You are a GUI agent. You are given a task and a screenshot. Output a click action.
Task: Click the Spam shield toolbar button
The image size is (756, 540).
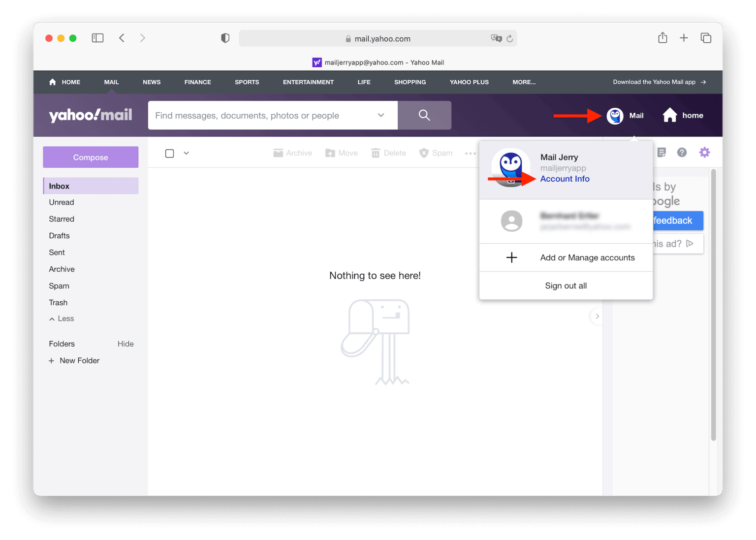tap(436, 153)
